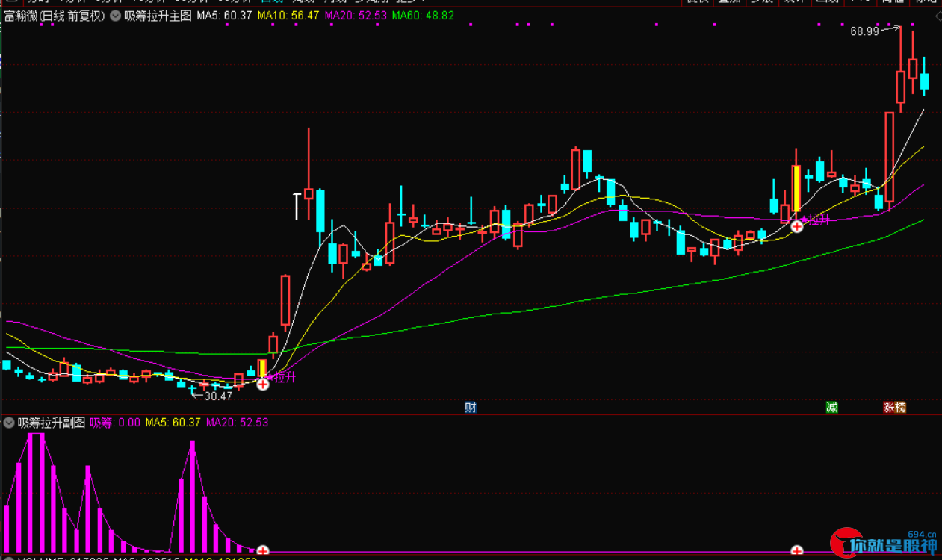This screenshot has width=942, height=560.
Task: Collapse the 吸筹拉升副图 sub-chart arrow
Action: [9, 422]
